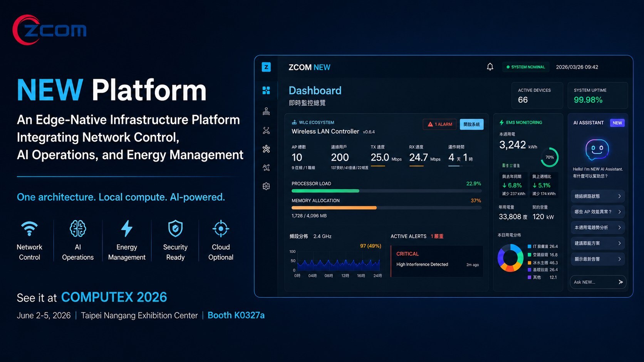Open notifications bell icon
The width and height of the screenshot is (644, 362).
click(x=490, y=67)
